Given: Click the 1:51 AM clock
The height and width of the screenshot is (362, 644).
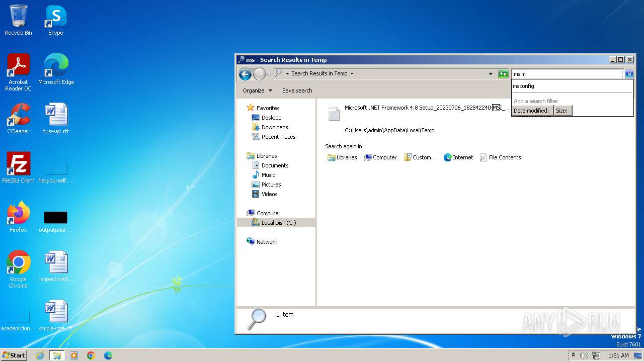Looking at the screenshot, I should [x=618, y=355].
